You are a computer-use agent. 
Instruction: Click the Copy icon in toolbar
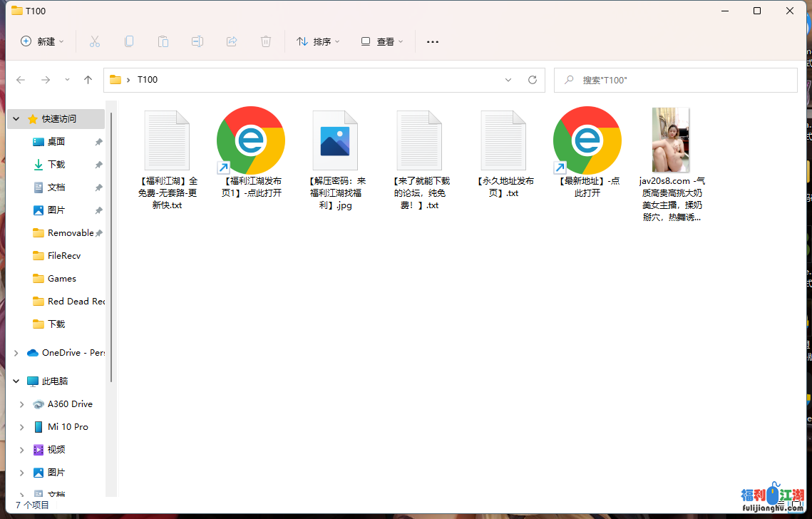[x=129, y=42]
